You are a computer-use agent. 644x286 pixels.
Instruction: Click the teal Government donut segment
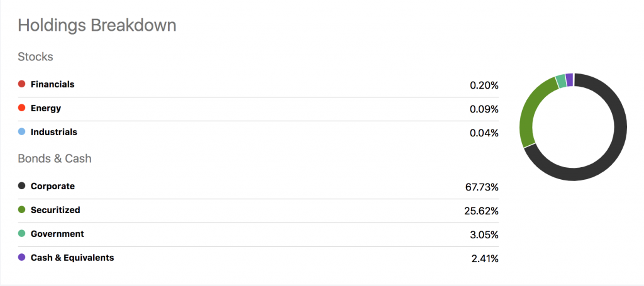coord(560,81)
